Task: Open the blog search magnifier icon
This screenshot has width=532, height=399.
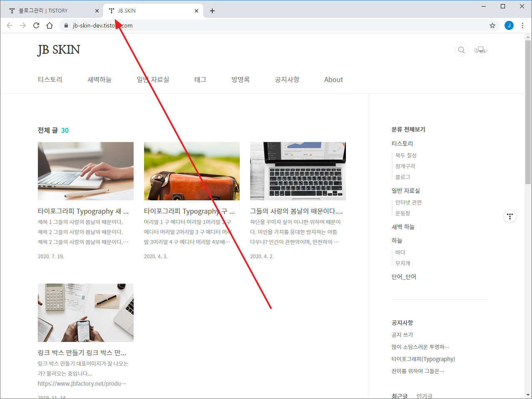Action: [462, 50]
